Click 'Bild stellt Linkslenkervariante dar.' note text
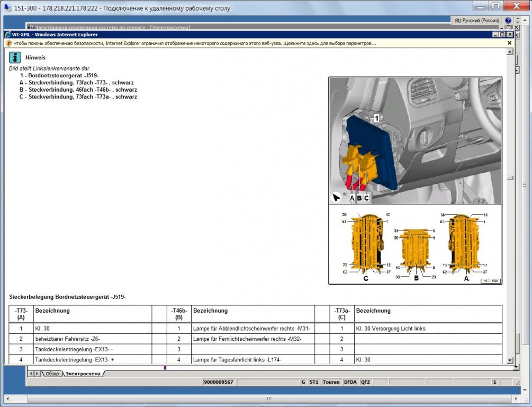Viewport: 532px width, 407px height. coord(50,68)
